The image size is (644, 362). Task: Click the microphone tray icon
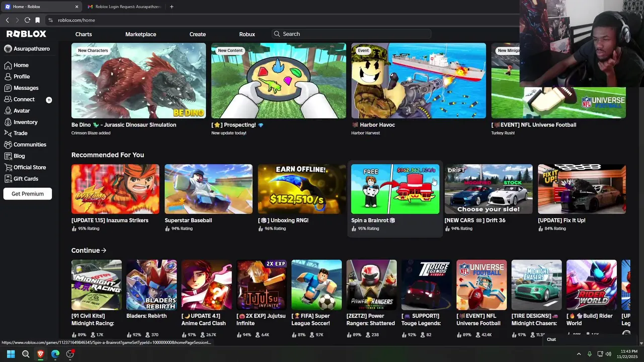point(590,354)
